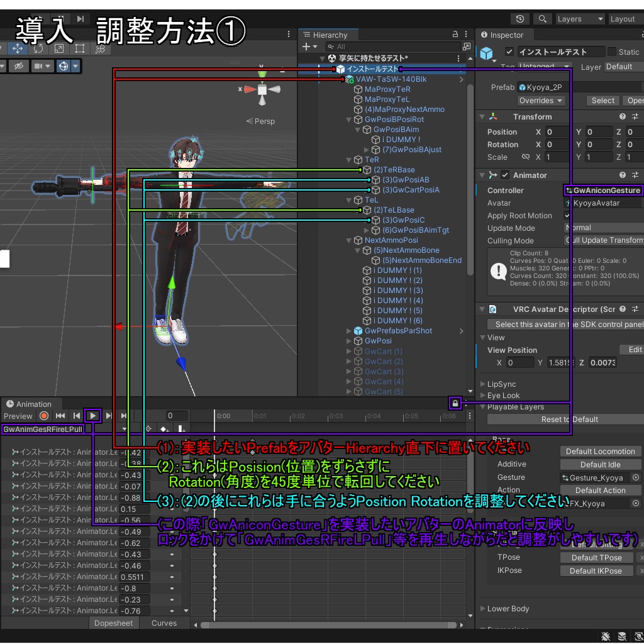Click the Default Idle button

(x=600, y=465)
